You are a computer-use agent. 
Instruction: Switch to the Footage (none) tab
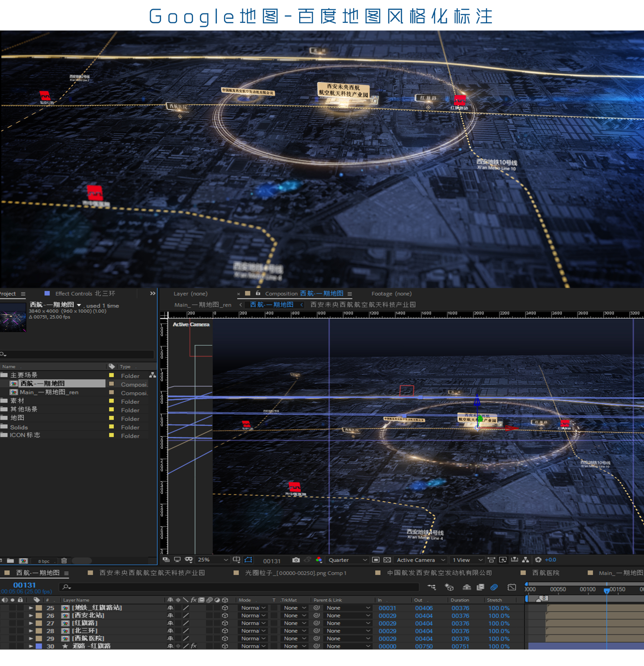[391, 293]
